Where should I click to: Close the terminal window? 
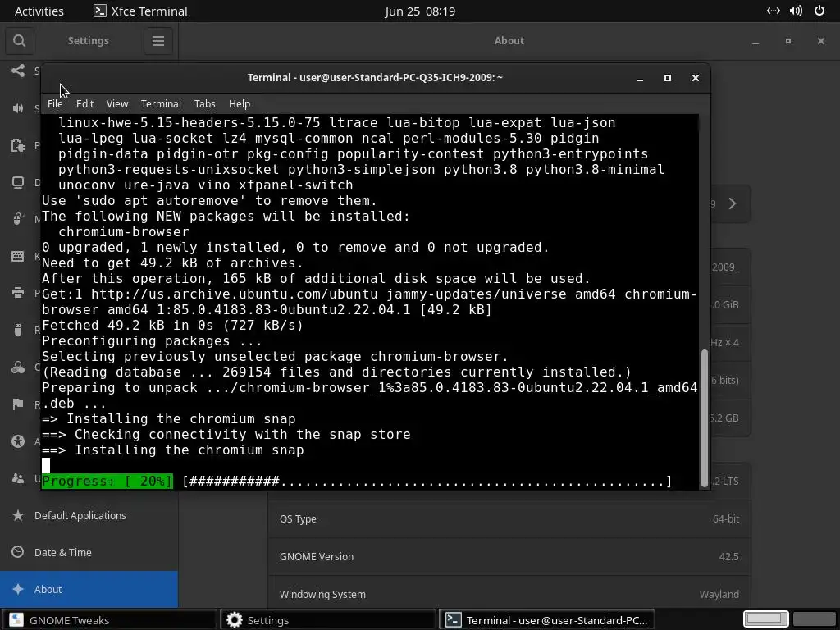click(696, 78)
